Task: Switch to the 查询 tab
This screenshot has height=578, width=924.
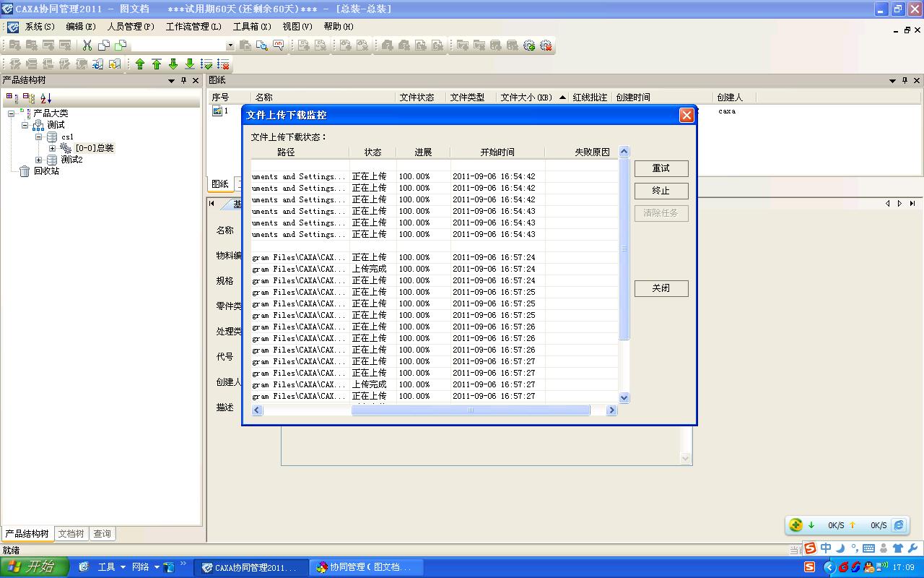Action: click(103, 534)
